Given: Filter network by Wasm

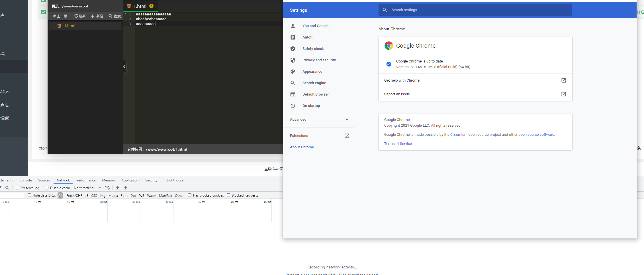Looking at the screenshot, I should click(152, 195).
